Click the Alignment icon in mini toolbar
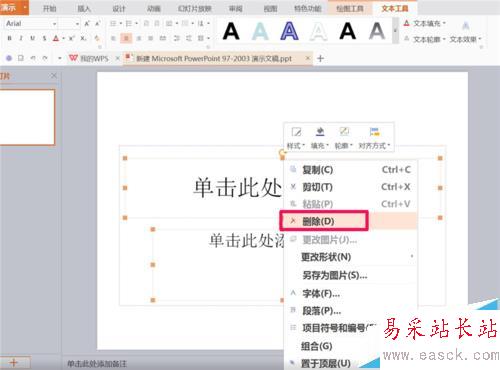 click(x=374, y=132)
